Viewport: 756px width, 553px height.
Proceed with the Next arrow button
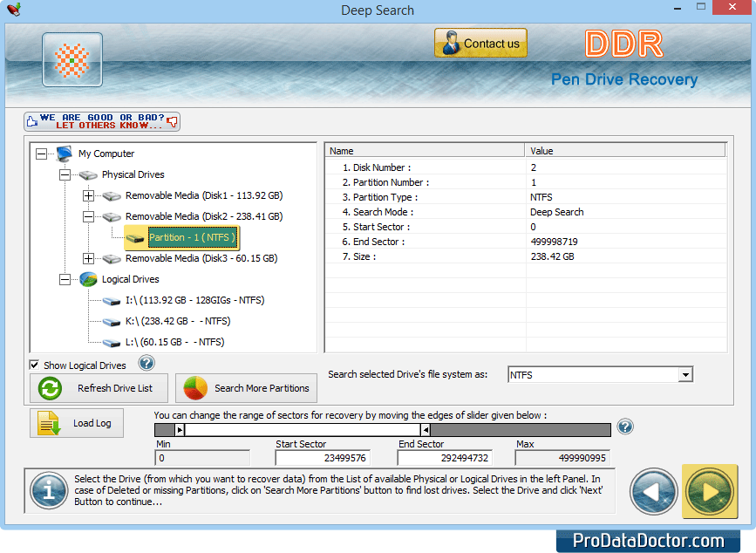click(x=710, y=492)
